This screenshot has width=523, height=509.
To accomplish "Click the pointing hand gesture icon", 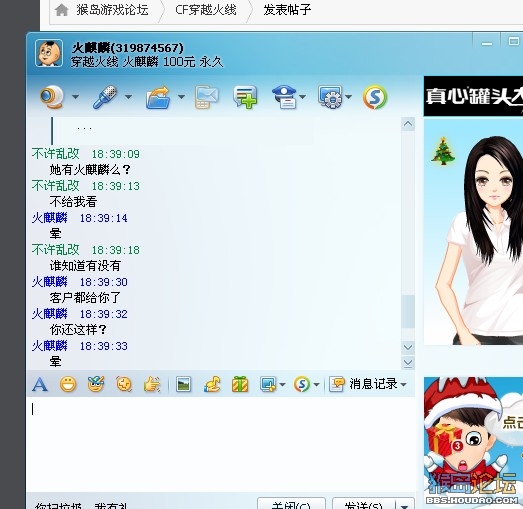I will (152, 385).
